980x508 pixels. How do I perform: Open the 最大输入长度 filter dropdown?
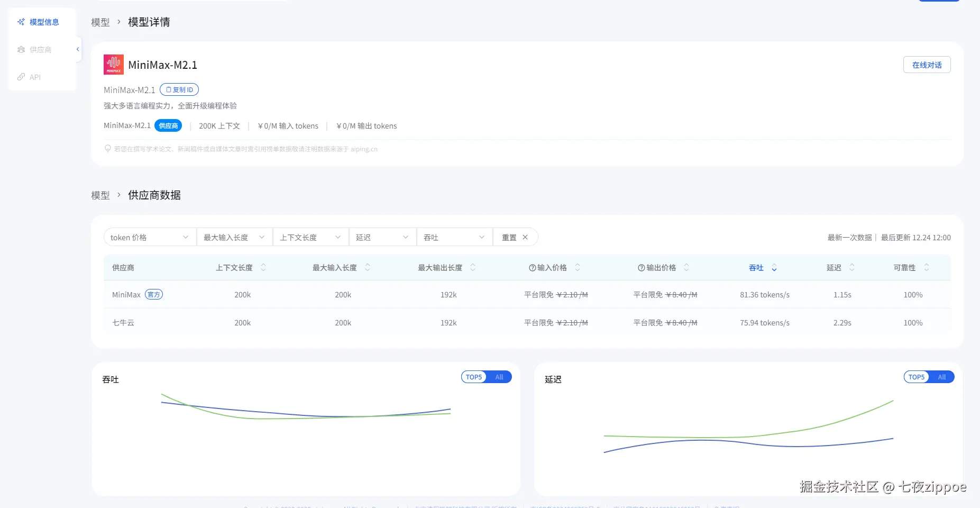point(235,238)
